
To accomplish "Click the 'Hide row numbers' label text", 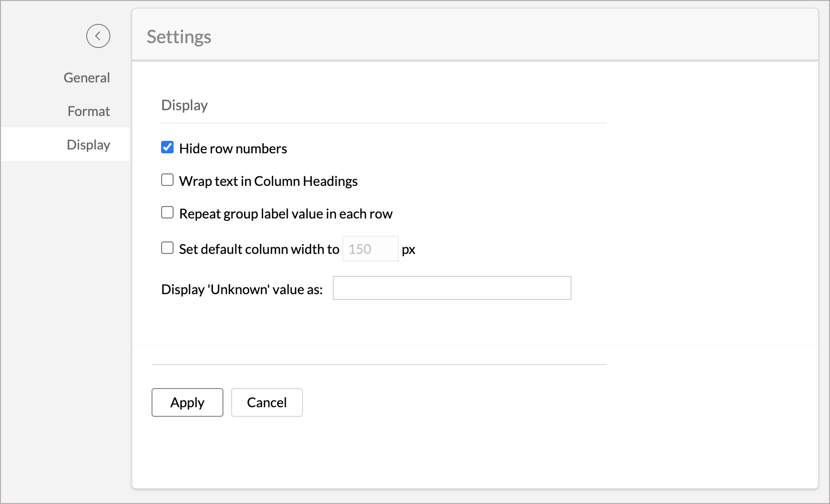I will [233, 149].
